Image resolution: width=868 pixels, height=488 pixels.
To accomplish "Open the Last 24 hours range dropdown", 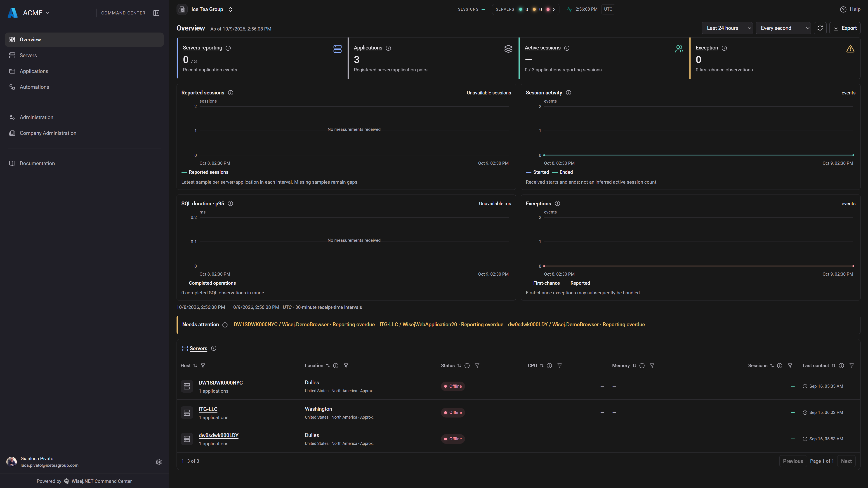I will [727, 28].
